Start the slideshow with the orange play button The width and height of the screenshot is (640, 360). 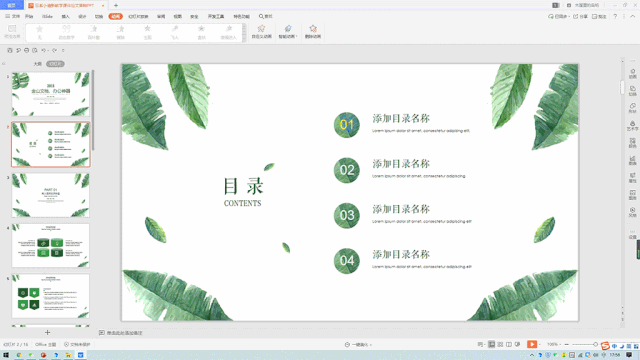(x=532, y=344)
